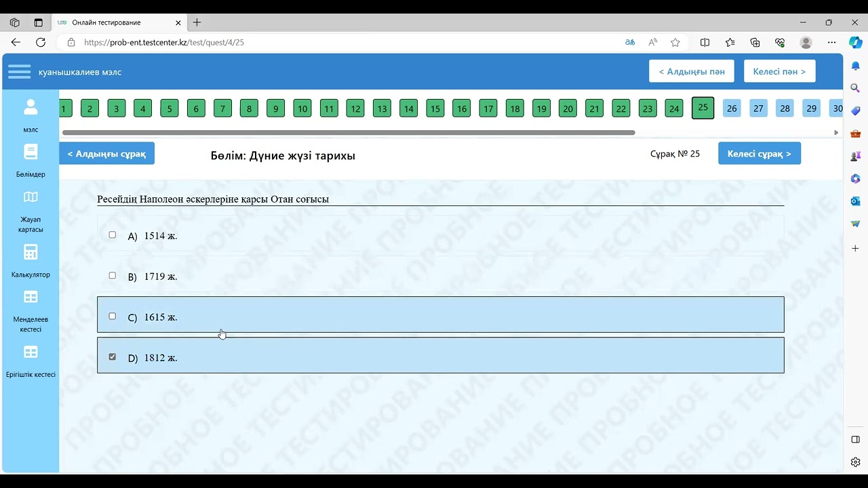Click the notifications bell in Edge sidebar
Screen dimensions: 868x488
(855, 66)
